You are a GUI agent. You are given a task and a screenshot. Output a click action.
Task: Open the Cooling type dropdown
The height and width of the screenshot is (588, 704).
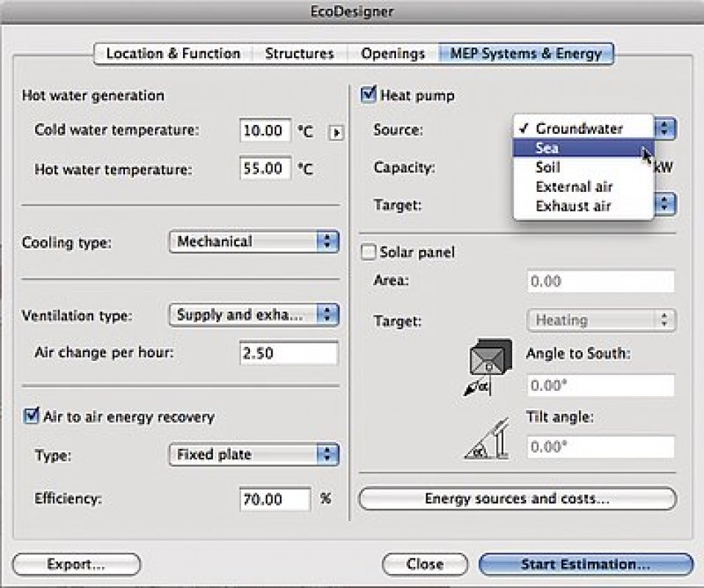click(254, 242)
